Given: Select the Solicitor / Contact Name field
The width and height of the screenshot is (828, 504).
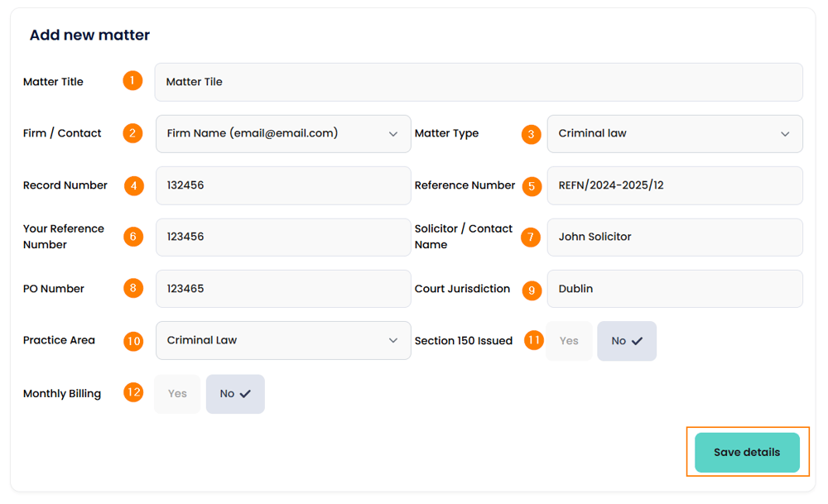Looking at the screenshot, I should [x=674, y=237].
